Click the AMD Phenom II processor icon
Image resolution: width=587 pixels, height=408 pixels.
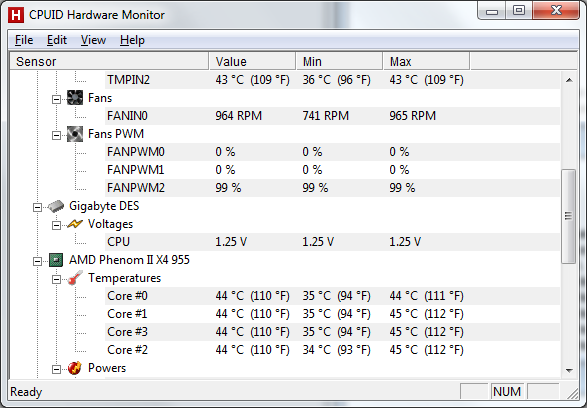pyautogui.click(x=56, y=260)
